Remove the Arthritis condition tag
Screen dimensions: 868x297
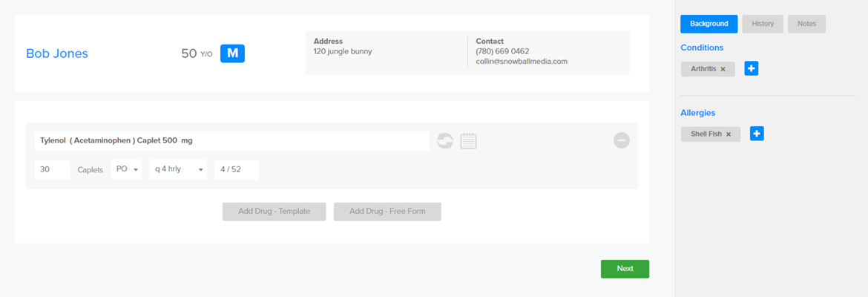coord(723,69)
